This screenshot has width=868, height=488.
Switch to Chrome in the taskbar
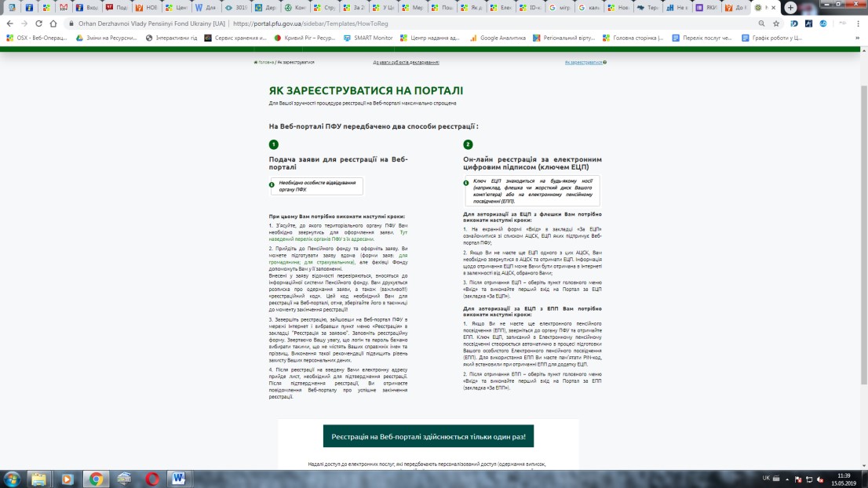(96, 479)
